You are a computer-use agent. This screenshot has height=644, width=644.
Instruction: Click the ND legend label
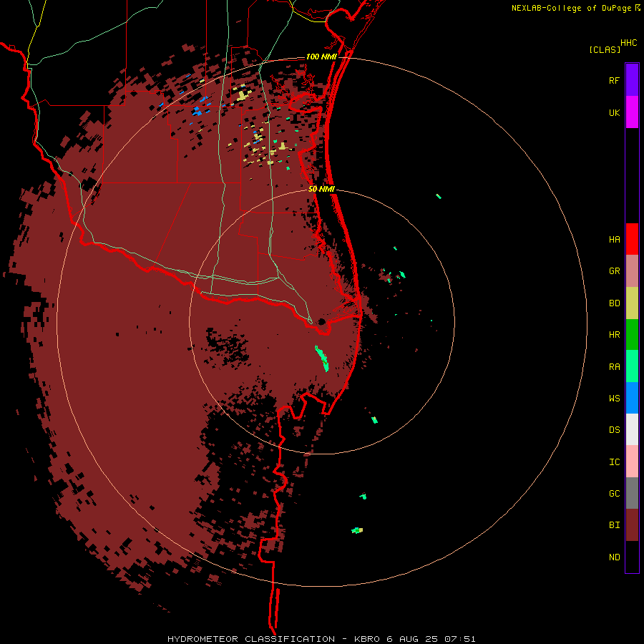tap(615, 557)
